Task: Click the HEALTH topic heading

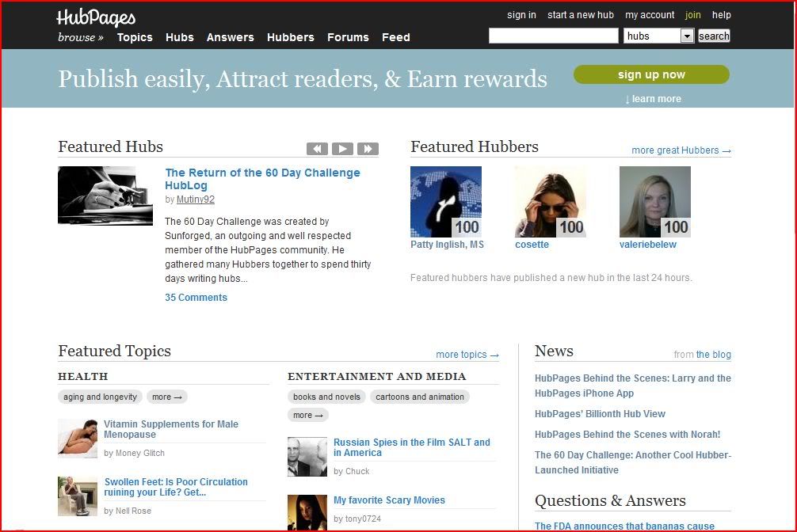Action: [83, 377]
